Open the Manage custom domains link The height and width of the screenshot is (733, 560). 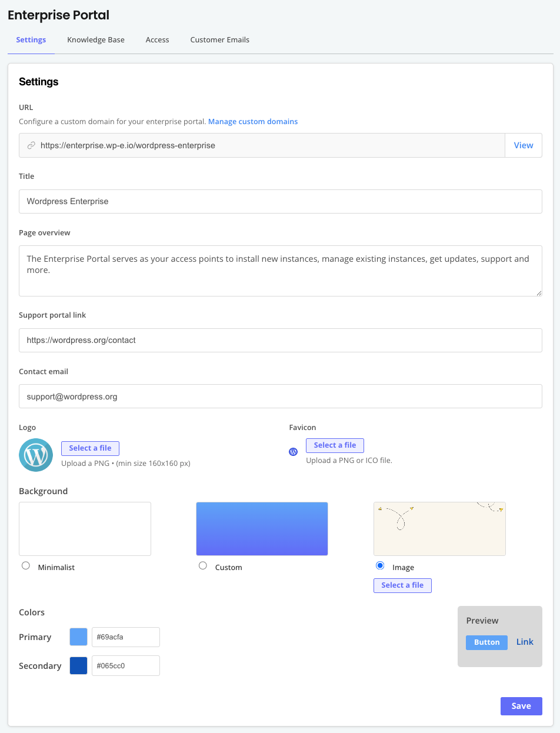point(253,121)
